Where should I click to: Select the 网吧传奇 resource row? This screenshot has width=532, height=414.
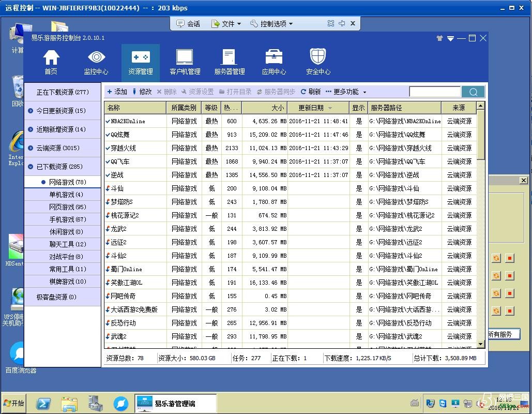(x=291, y=296)
